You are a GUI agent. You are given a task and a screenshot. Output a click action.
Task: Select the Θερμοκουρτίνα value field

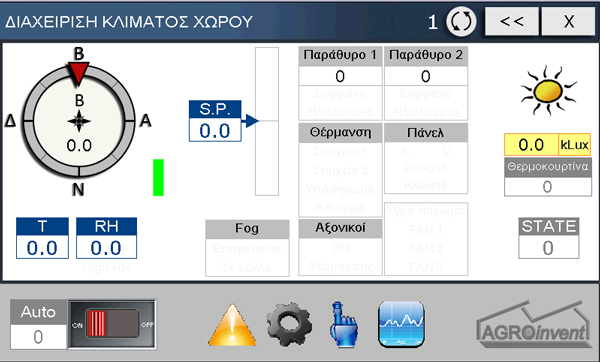(548, 187)
